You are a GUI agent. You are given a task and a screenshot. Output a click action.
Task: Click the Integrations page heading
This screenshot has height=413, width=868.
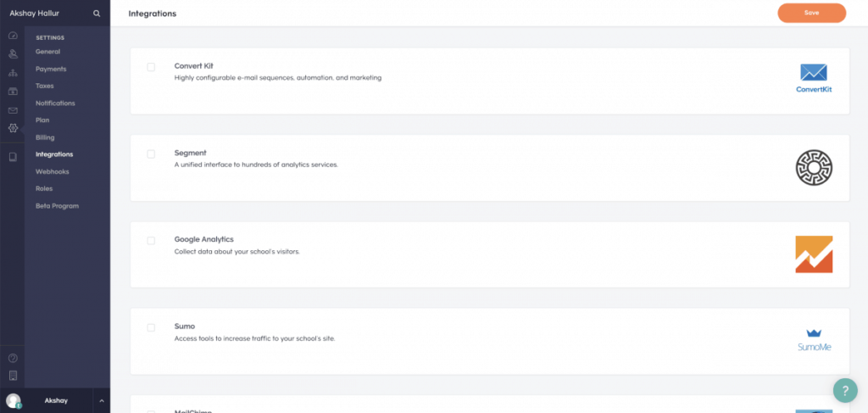click(x=153, y=14)
